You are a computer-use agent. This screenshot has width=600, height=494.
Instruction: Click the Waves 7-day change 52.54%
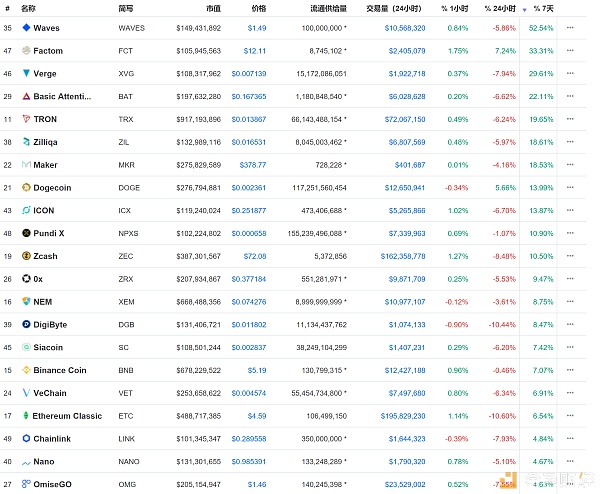[541, 28]
